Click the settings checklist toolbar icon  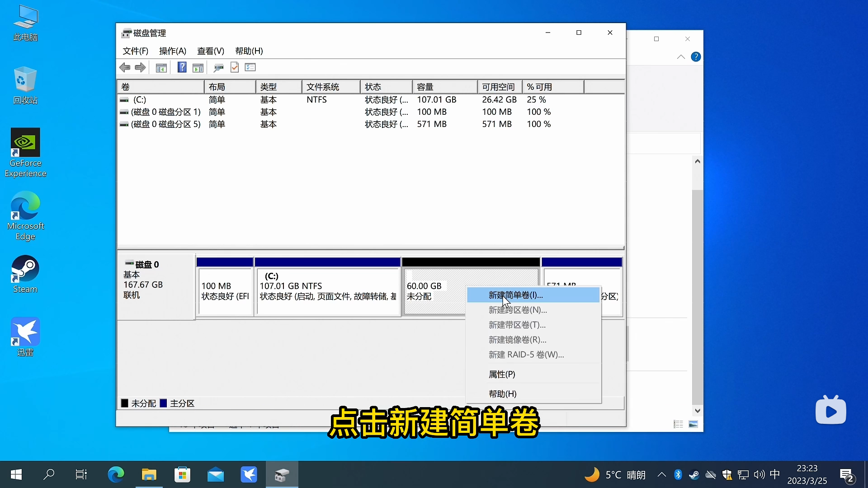tap(250, 67)
